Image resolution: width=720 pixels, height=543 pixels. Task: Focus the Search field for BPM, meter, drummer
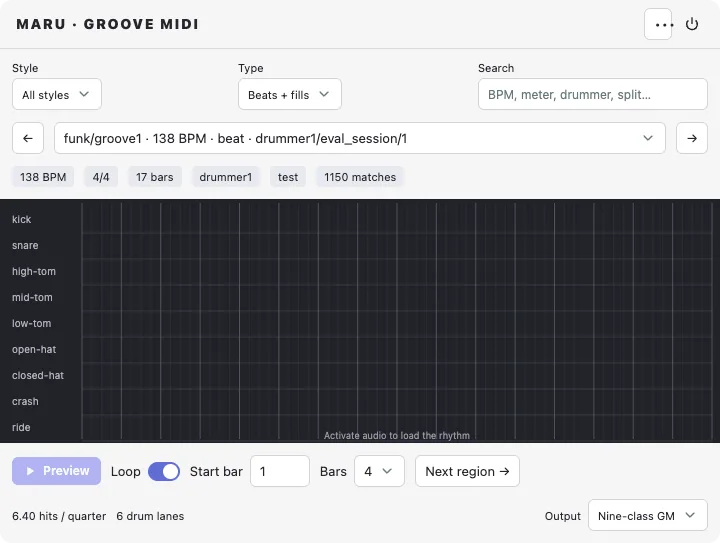click(x=592, y=94)
